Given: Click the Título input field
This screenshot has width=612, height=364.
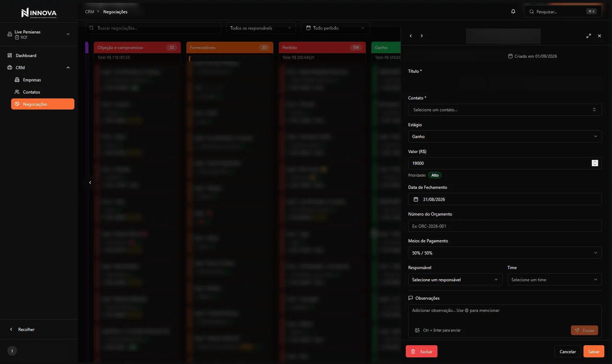Looking at the screenshot, I should coord(505,83).
